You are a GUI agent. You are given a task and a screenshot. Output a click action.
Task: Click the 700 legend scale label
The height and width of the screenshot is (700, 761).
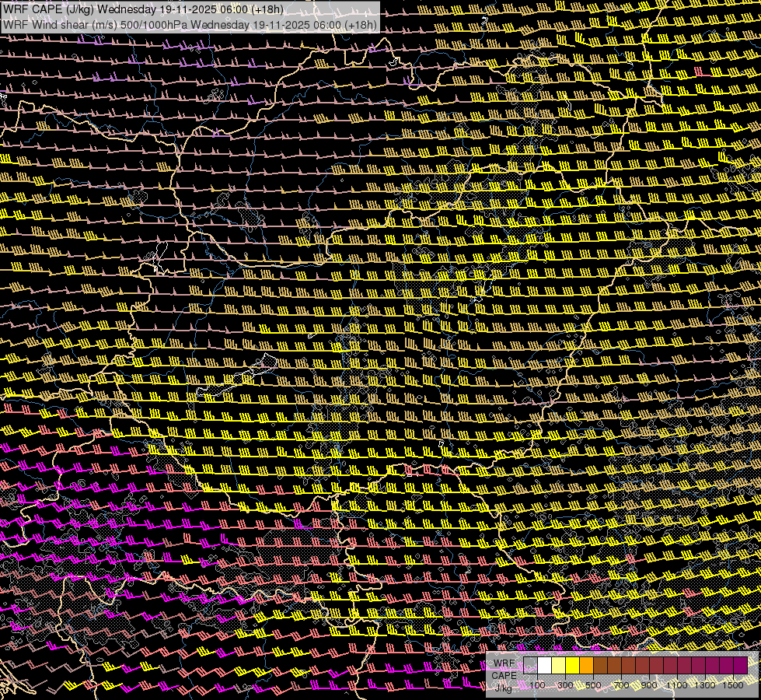click(621, 685)
